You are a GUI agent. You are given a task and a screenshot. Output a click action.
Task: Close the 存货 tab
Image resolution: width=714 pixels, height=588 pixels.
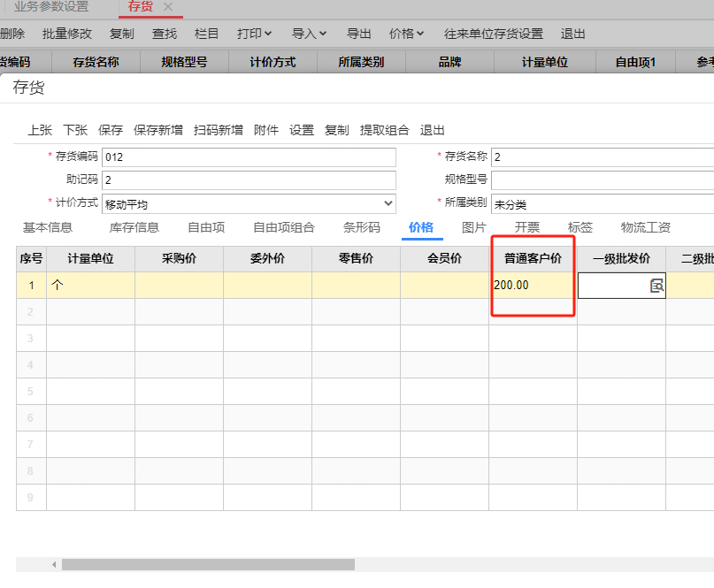168,7
